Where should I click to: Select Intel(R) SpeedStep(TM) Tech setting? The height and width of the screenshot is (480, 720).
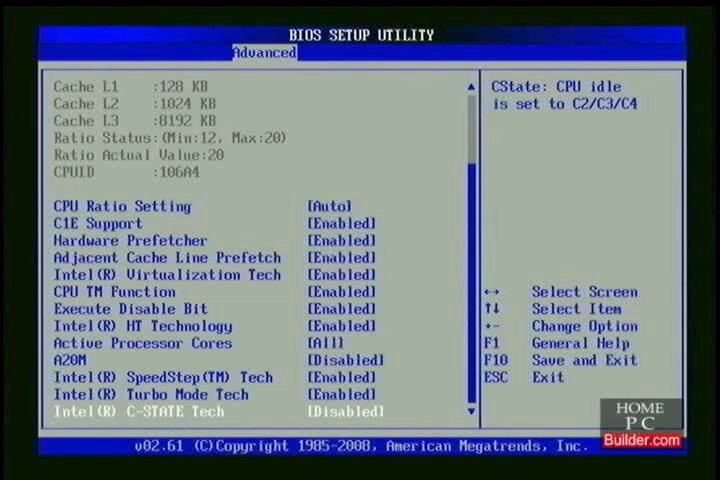(163, 377)
